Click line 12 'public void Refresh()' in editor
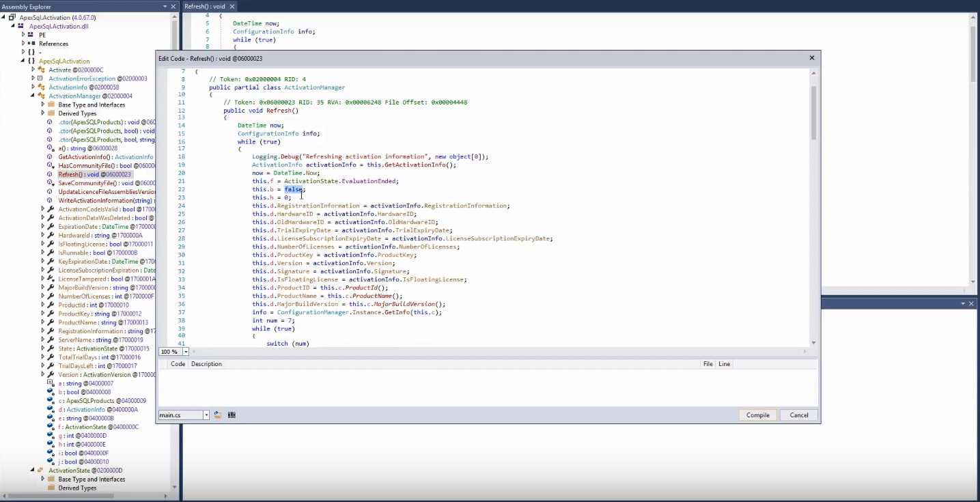980x502 pixels. click(x=261, y=111)
